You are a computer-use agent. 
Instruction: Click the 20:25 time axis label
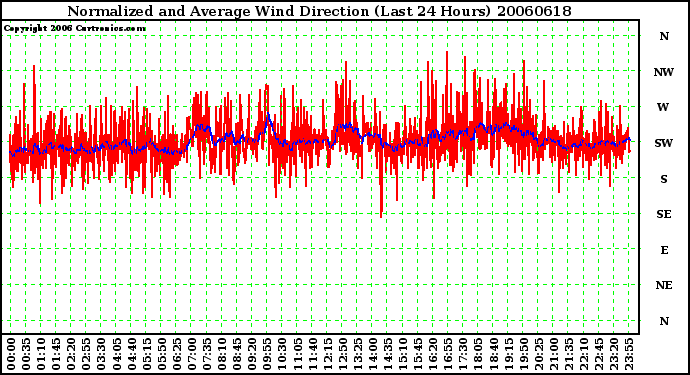pos(539,354)
